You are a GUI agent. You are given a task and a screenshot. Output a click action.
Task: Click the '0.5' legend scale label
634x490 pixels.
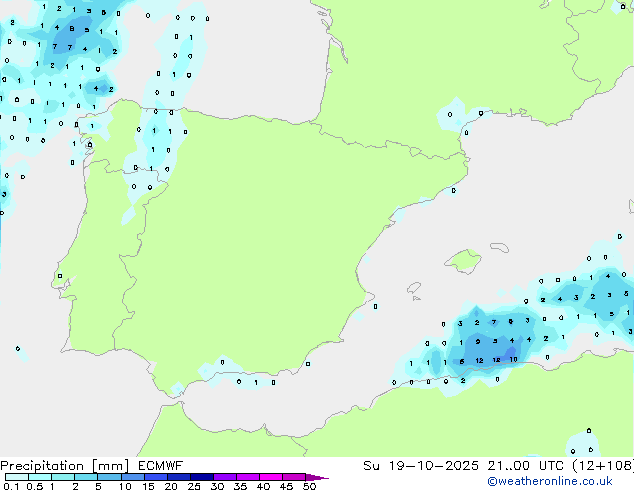pos(35,486)
